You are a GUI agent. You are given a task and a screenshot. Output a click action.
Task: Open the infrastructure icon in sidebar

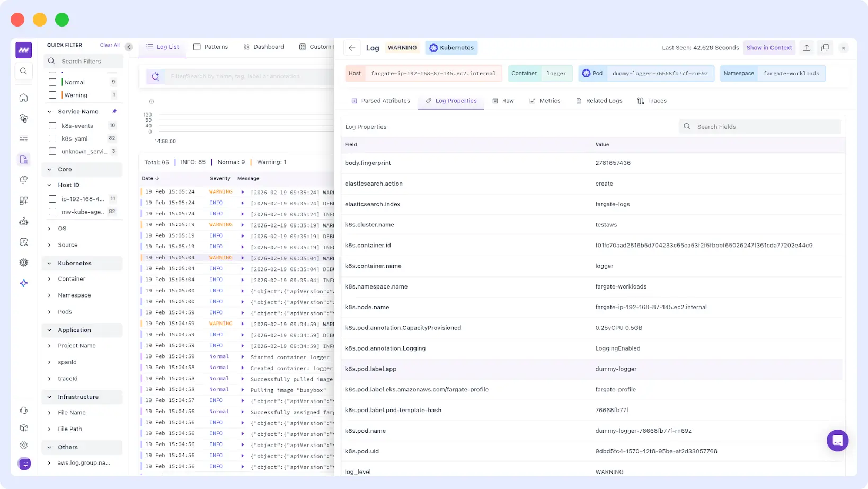23,118
